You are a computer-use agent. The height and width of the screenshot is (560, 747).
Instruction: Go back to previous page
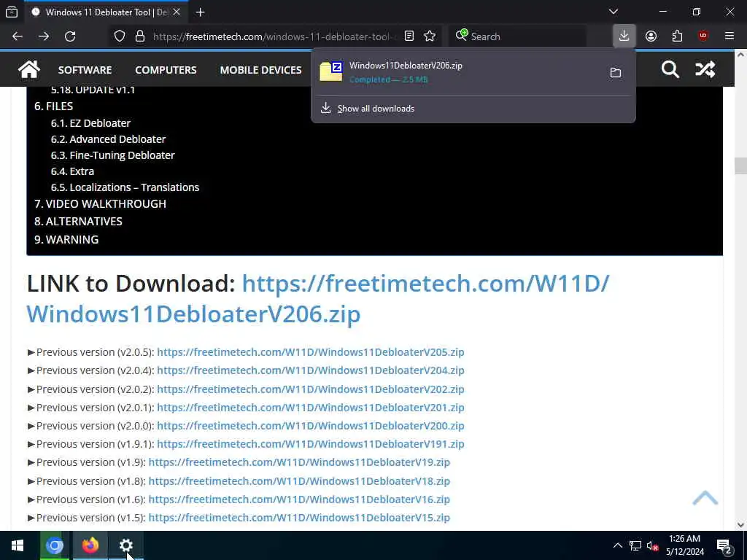pos(18,36)
